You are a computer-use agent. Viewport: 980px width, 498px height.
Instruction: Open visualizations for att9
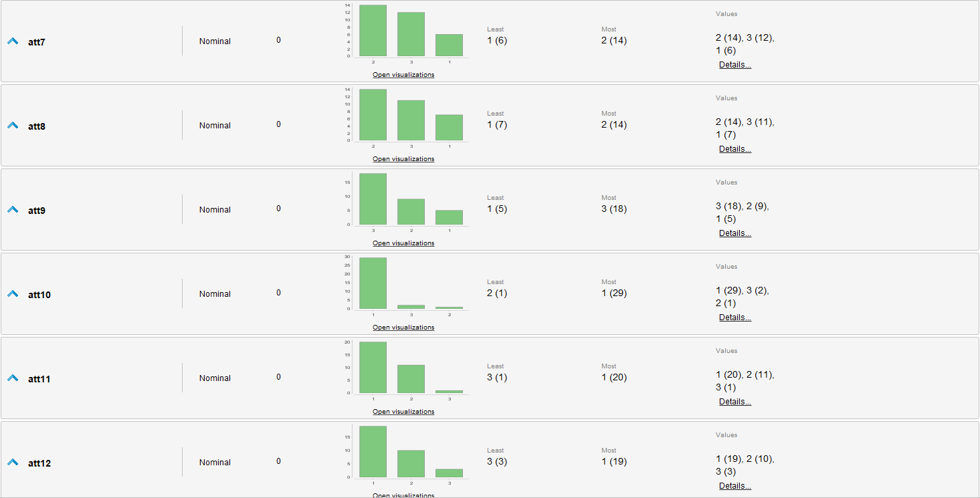(x=403, y=243)
